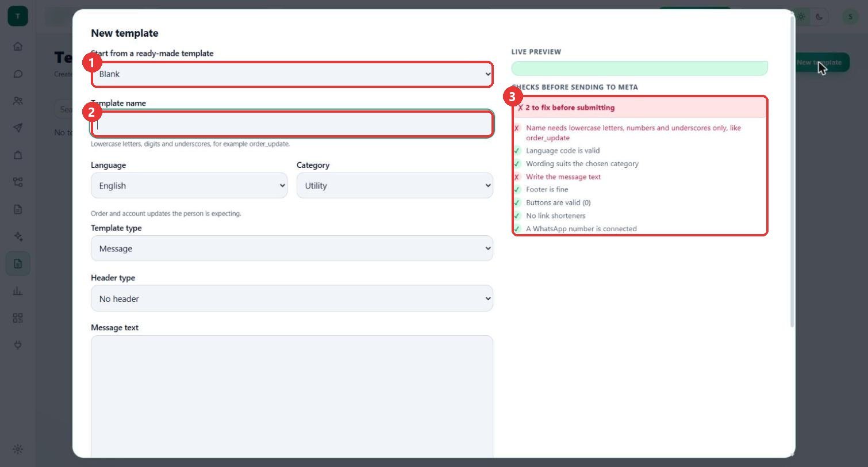
Task: Click the 'Order and account updates' category hint
Action: click(x=166, y=213)
